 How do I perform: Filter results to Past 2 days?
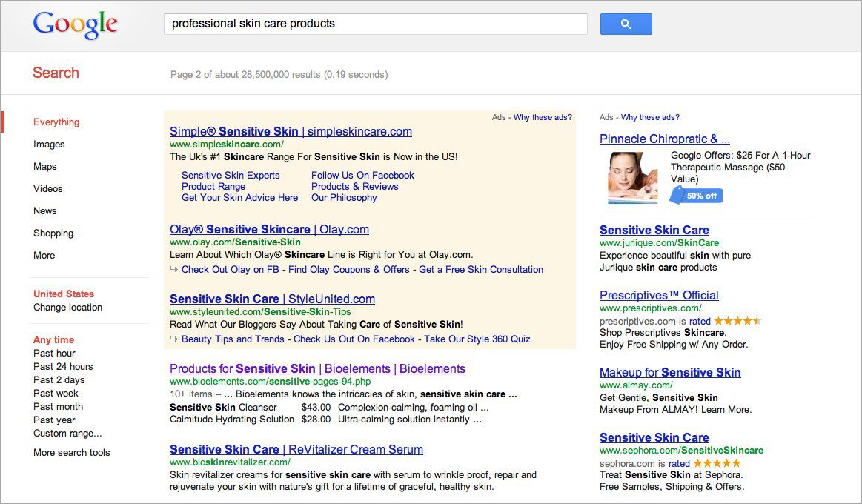[59, 379]
